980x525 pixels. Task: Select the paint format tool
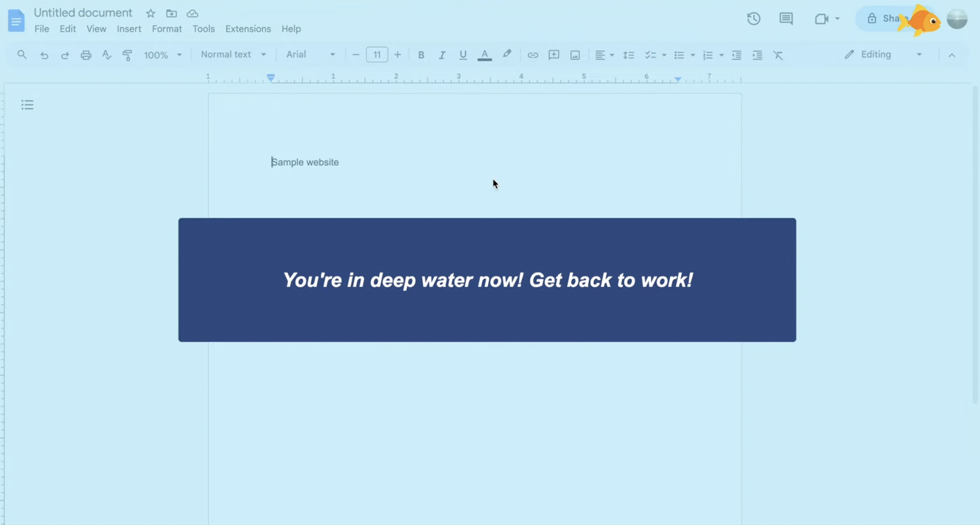(127, 55)
